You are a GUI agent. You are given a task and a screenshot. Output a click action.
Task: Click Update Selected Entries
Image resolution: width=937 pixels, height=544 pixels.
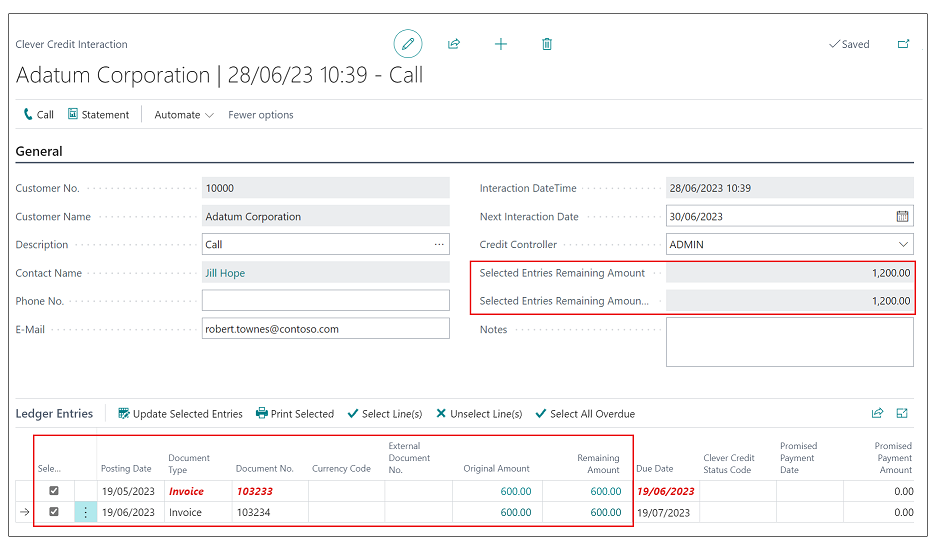(180, 414)
